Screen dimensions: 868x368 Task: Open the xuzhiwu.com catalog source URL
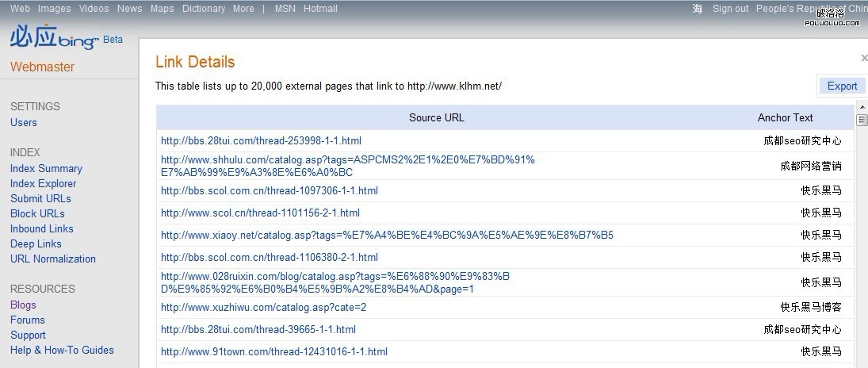pyautogui.click(x=263, y=307)
